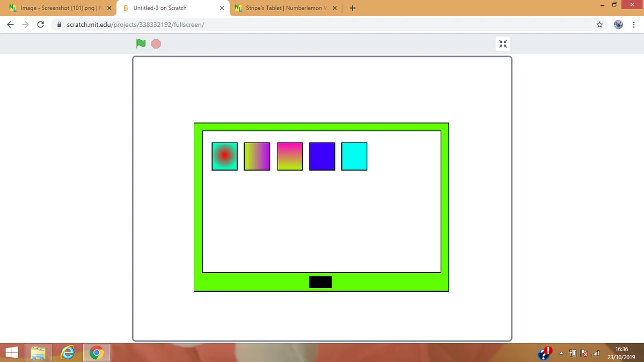Bookmark this page with the star icon
Image resolution: width=644 pixels, height=362 pixels.
[599, 24]
